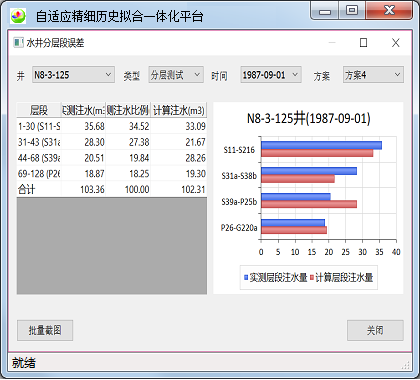The width and height of the screenshot is (420, 380).
Task: Click the 计算注水(m3) column header
Action: coord(179,110)
